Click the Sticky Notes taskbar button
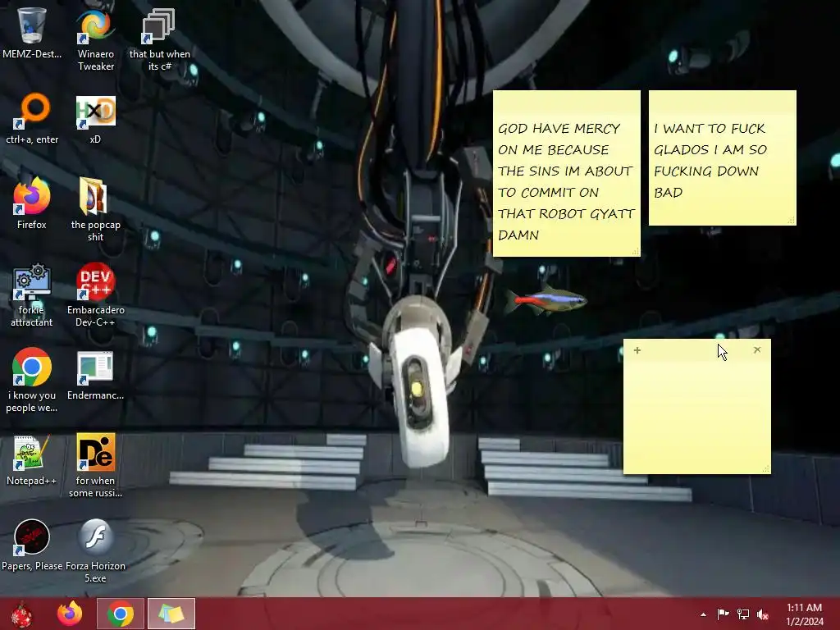The image size is (840, 630). (x=171, y=614)
